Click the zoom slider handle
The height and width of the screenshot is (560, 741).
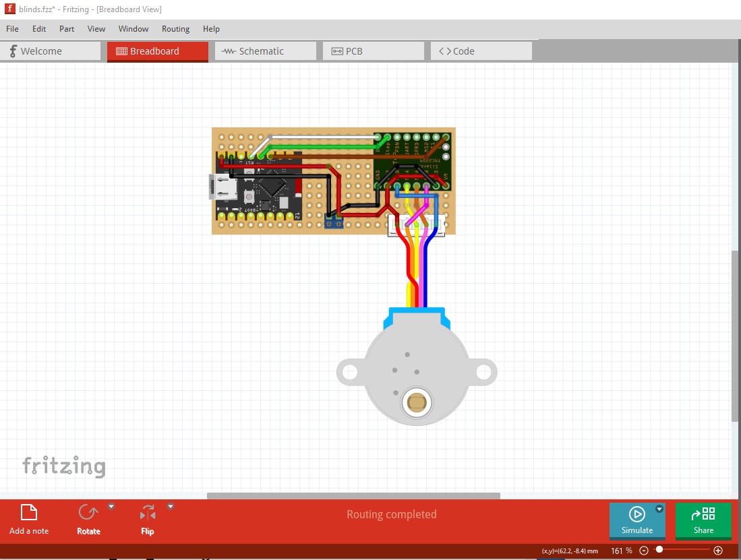tap(659, 551)
